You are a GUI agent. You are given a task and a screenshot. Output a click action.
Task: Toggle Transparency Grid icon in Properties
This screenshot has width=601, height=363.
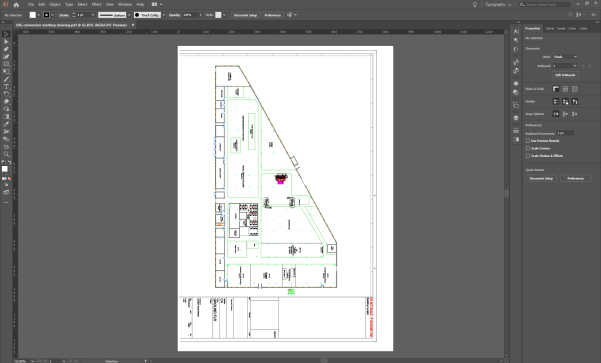pos(575,89)
